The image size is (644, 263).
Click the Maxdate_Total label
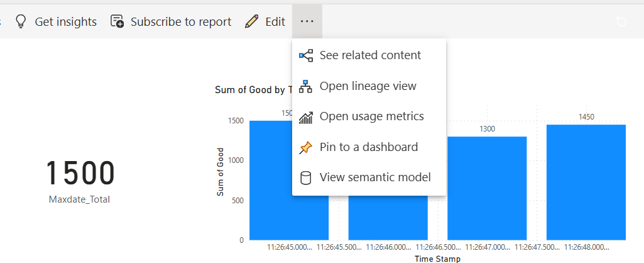79,199
